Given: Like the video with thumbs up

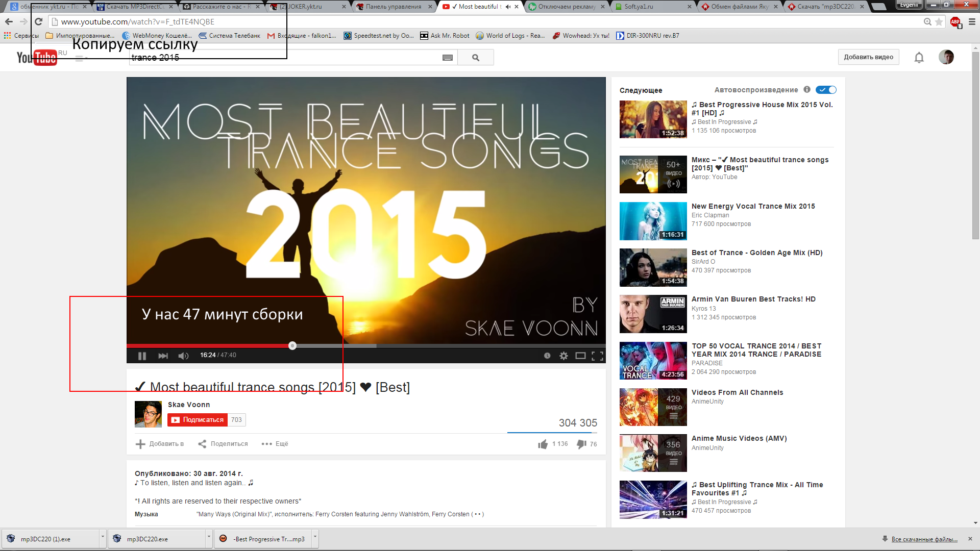Looking at the screenshot, I should click(x=543, y=444).
